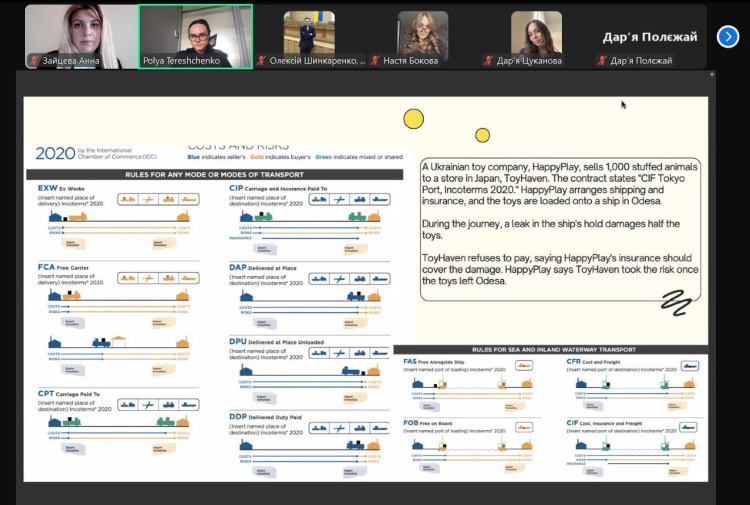Image resolution: width=750 pixels, height=505 pixels.
Task: Click the muted mic icon beside Олексій Шинкаренко
Action: coord(261,61)
